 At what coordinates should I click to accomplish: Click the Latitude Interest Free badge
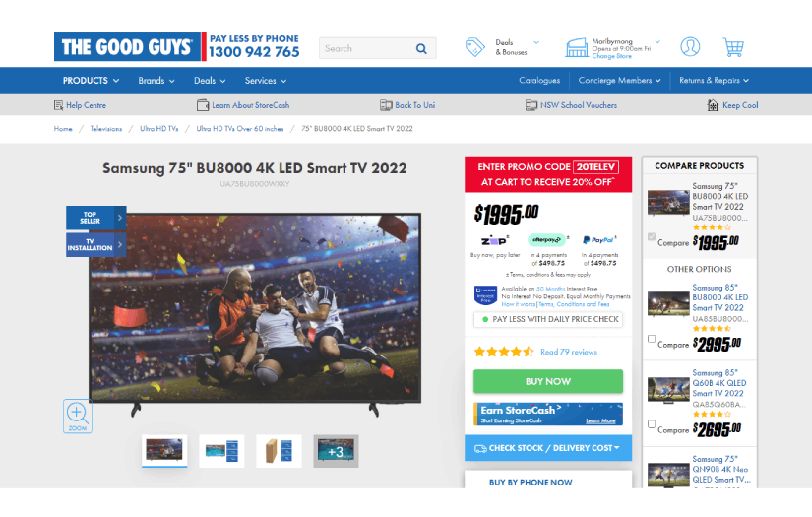tap(486, 295)
